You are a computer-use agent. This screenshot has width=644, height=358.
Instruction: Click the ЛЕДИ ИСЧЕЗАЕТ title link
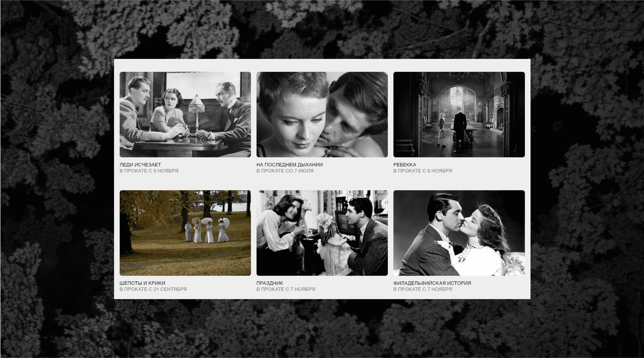(x=140, y=165)
